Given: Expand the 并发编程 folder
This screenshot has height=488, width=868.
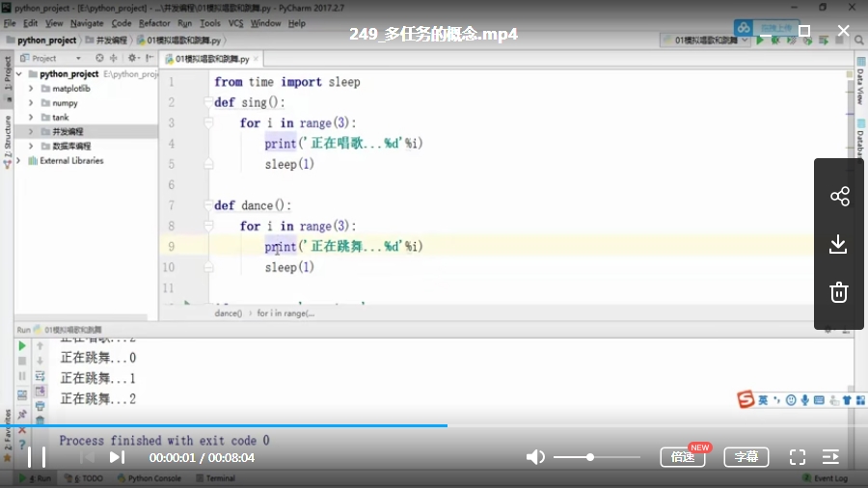Looking at the screenshot, I should pyautogui.click(x=31, y=132).
